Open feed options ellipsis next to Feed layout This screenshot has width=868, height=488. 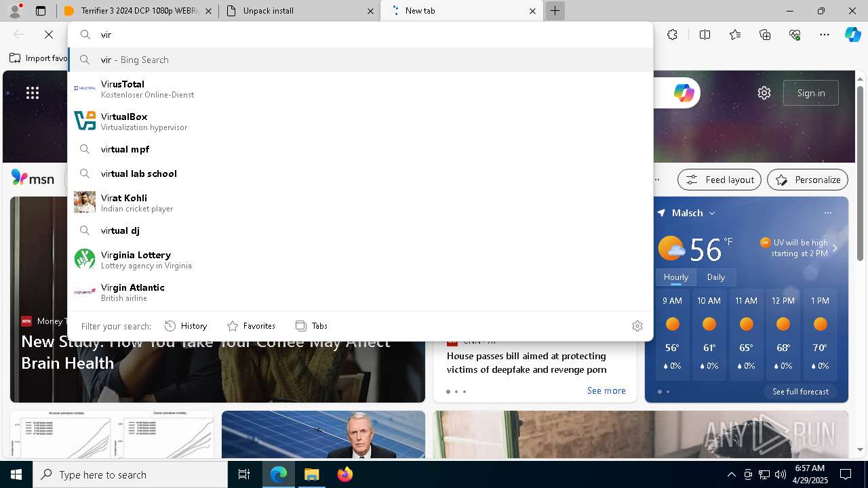(x=657, y=180)
